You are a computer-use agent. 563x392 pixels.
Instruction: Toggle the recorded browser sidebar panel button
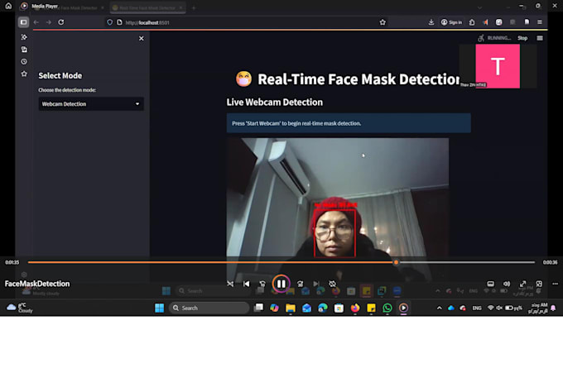[x=23, y=22]
